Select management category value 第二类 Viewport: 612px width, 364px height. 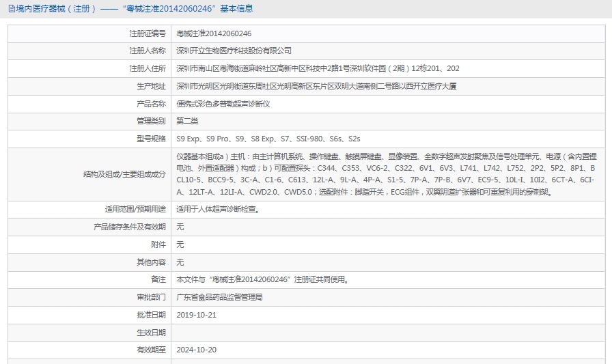tap(187, 121)
